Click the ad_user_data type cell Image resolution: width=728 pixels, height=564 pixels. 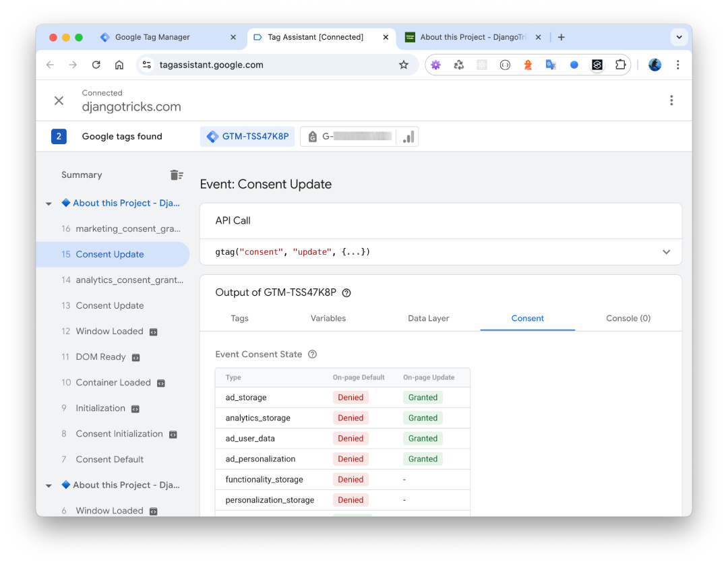click(x=250, y=438)
